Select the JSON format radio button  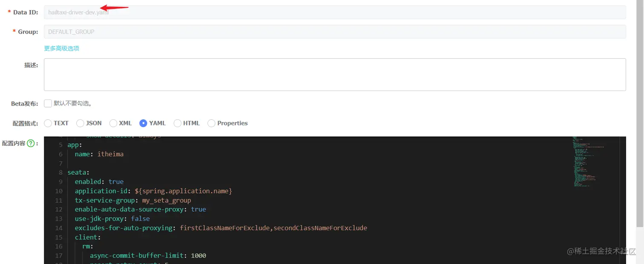pos(80,123)
